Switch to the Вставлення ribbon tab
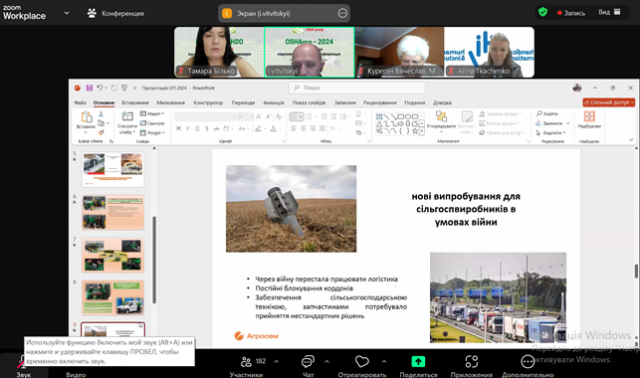 tap(135, 102)
